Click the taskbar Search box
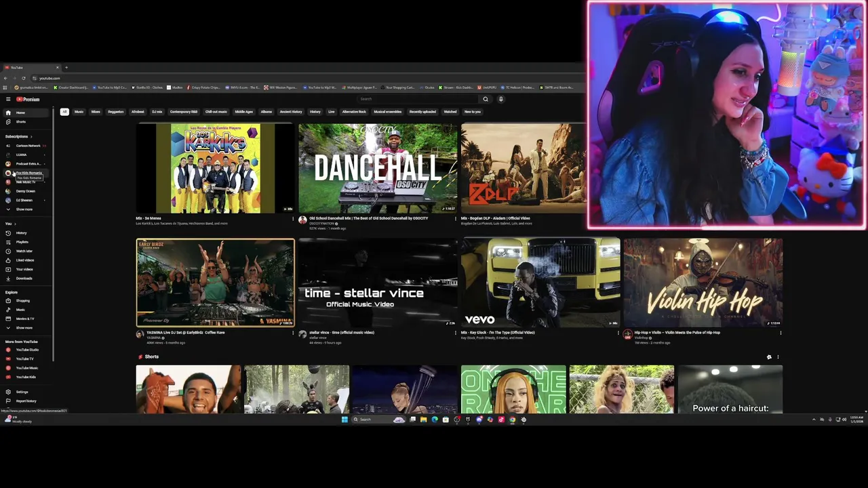This screenshot has height=488, width=868. 378,420
